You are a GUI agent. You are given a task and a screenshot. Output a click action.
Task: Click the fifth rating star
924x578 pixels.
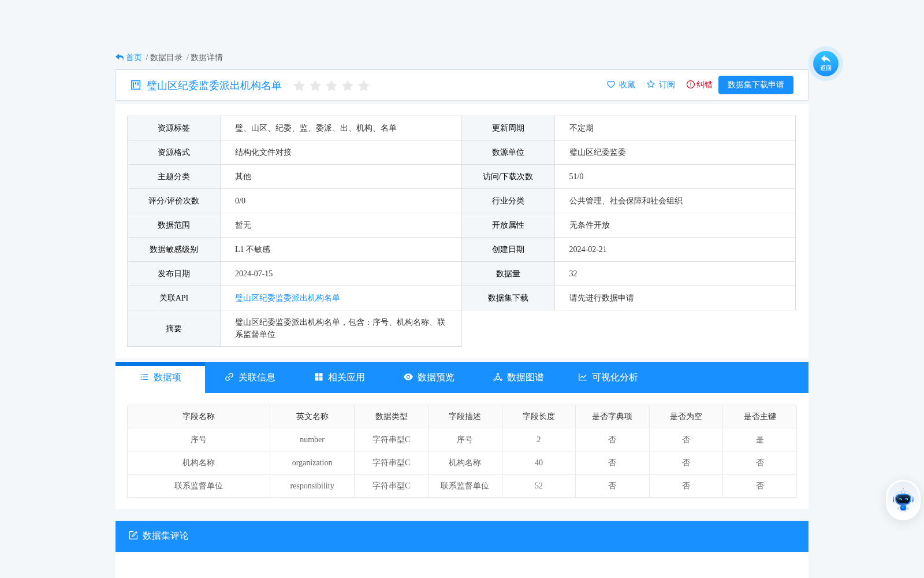click(x=364, y=86)
